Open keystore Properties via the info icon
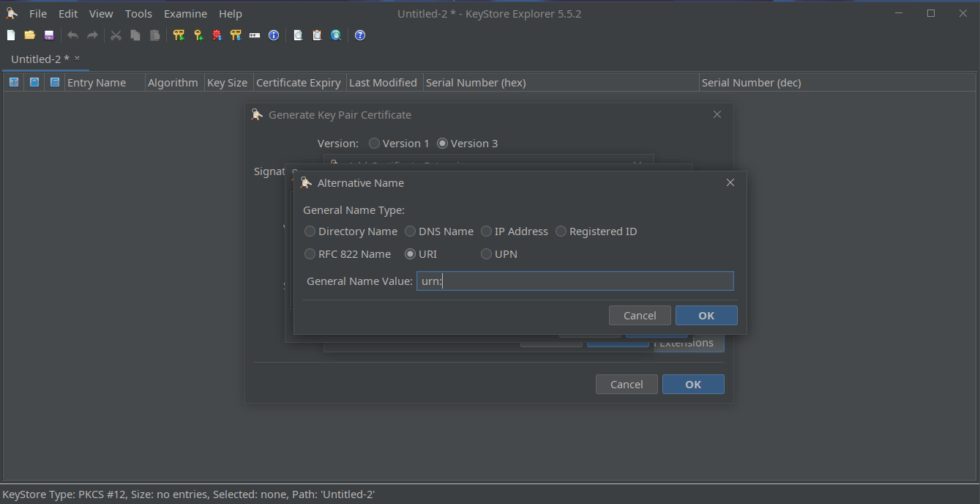Screen dimensions: 980x504 point(274,35)
